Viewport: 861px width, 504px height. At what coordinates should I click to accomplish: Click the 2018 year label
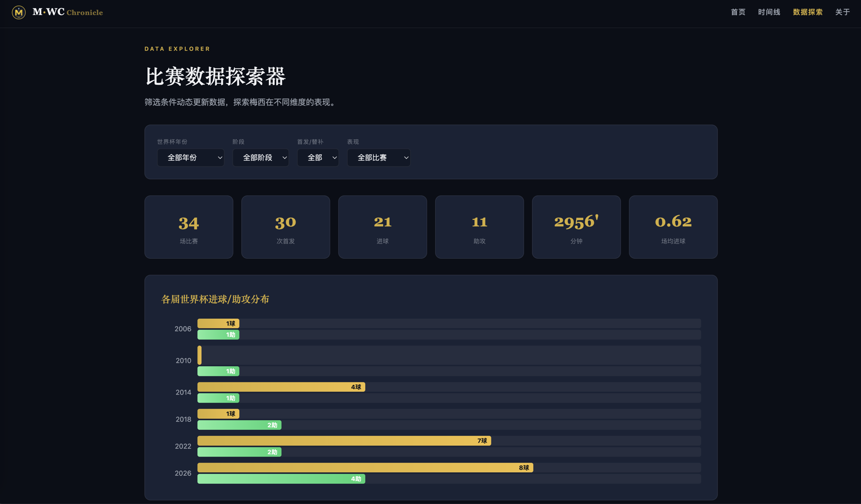[x=183, y=419]
